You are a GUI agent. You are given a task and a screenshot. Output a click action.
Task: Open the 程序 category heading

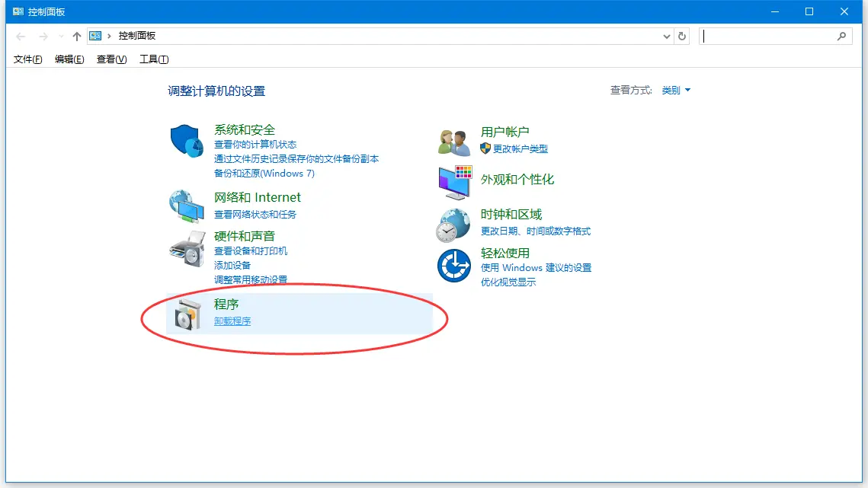coord(226,305)
